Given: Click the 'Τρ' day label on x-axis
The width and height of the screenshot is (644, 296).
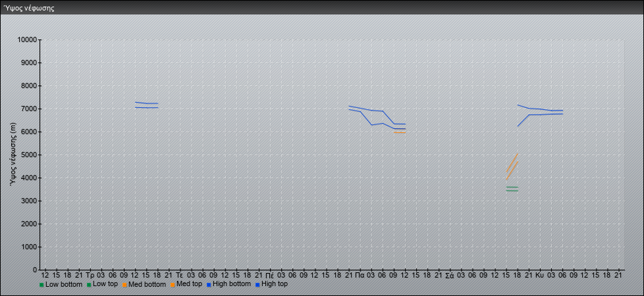Looking at the screenshot, I should click(x=90, y=275).
